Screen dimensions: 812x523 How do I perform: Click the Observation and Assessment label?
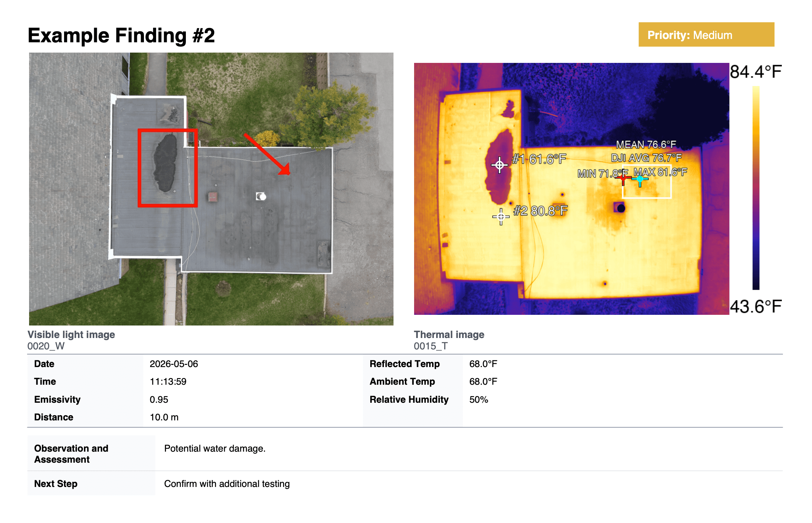pos(71,454)
